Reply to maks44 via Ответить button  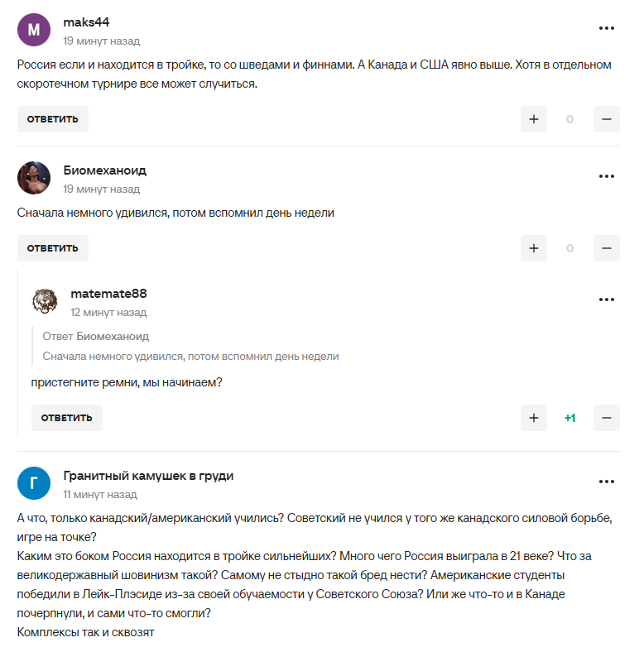(x=53, y=119)
